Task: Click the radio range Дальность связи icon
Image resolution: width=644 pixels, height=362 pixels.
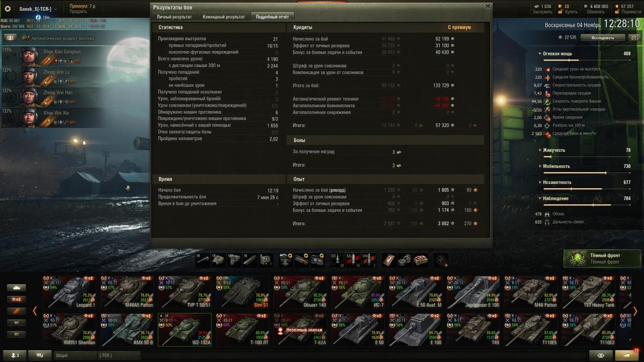Action: tap(547, 222)
